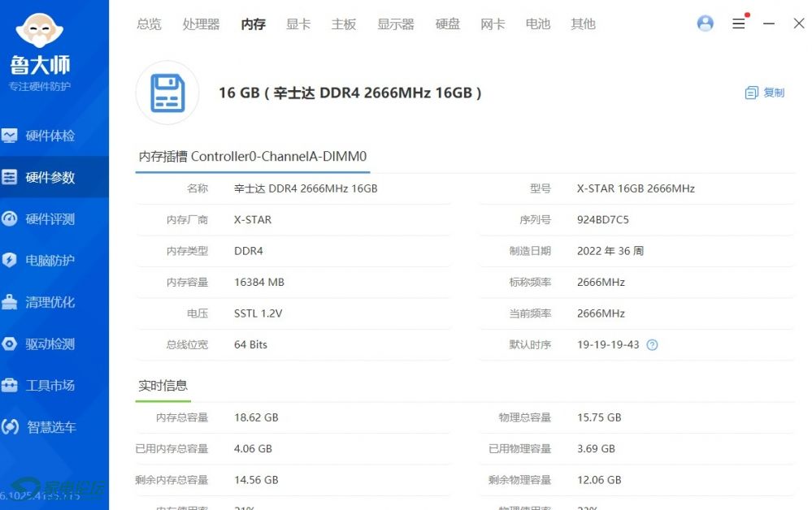Click 当前频率 value 2666MHz
The width and height of the screenshot is (812, 510).
(x=601, y=313)
